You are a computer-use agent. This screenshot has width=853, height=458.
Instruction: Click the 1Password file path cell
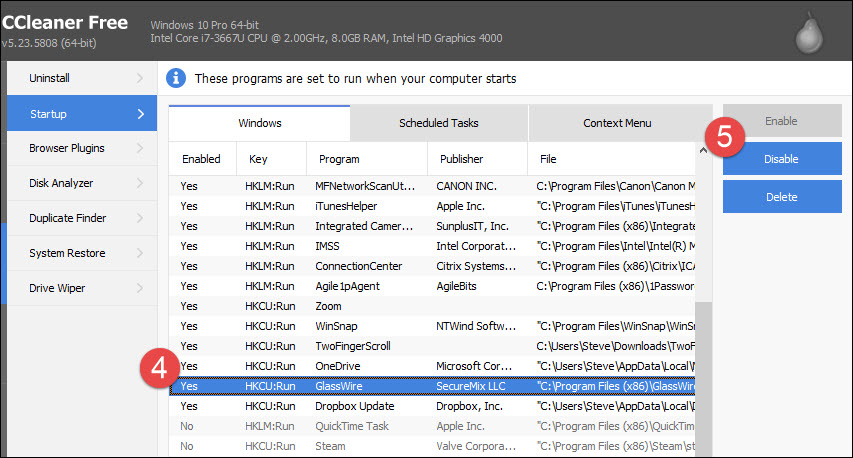(615, 286)
